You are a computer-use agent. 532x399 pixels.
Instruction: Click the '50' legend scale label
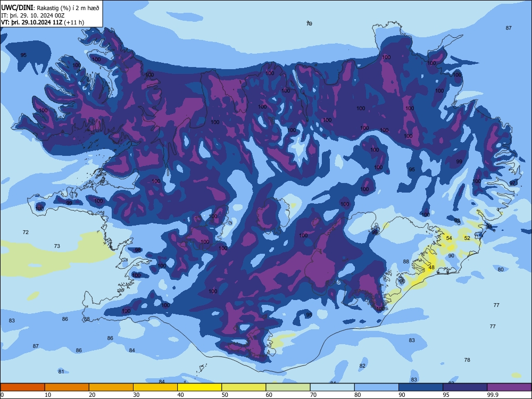tap(225, 395)
